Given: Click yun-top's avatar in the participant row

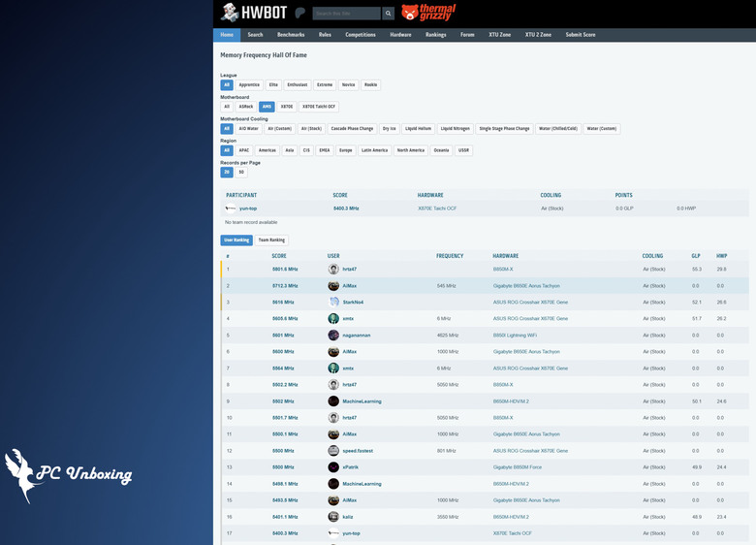Looking at the screenshot, I should pyautogui.click(x=231, y=208).
